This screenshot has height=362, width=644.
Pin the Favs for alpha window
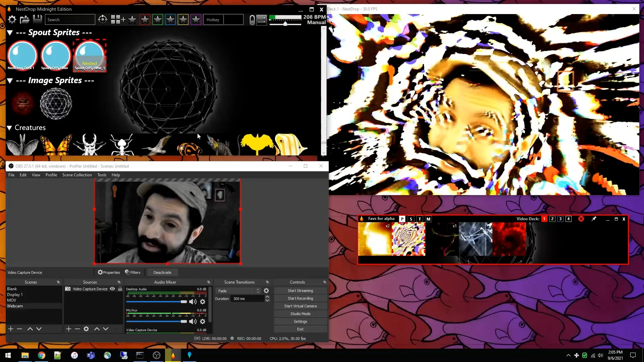[x=594, y=219]
